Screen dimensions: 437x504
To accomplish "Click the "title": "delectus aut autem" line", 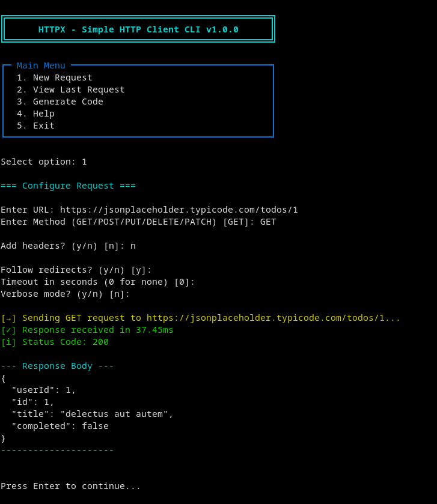I will (x=93, y=414).
